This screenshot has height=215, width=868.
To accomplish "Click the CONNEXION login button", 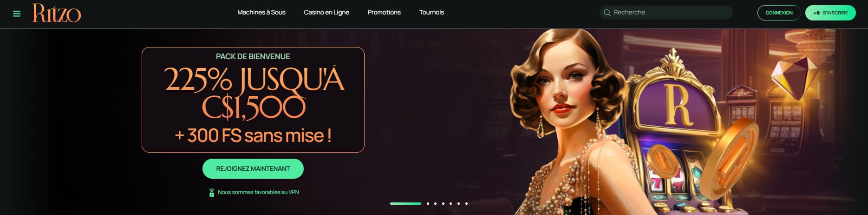I will [x=779, y=13].
